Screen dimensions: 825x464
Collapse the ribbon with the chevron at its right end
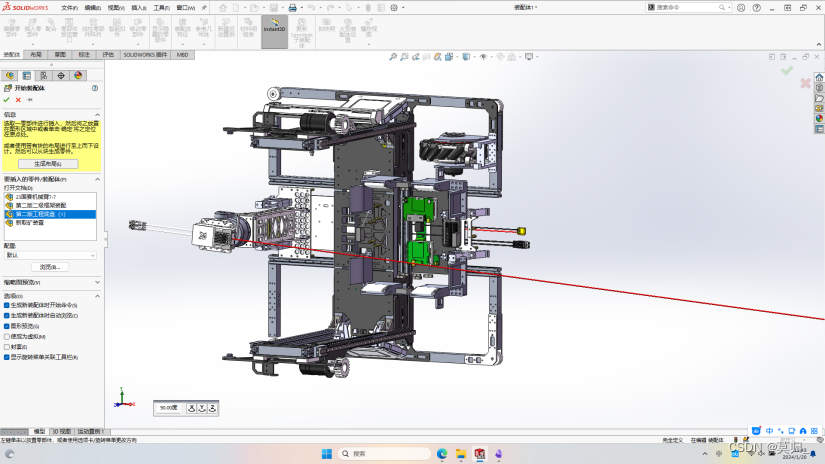819,45
